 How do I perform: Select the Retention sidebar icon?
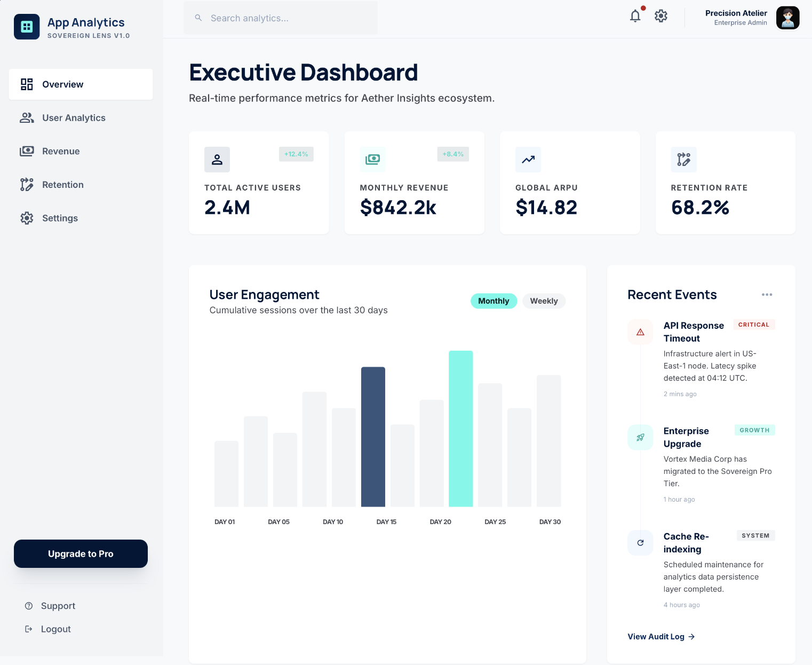coord(27,184)
